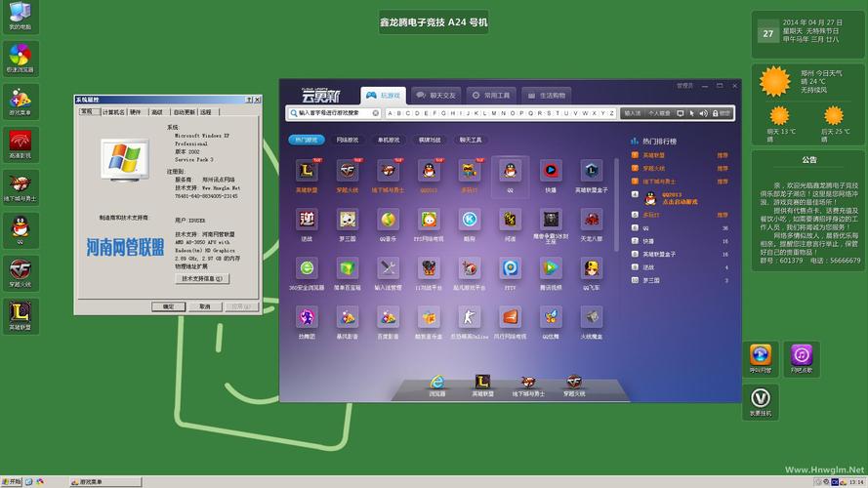Launch 天龙八部 game icon
The height and width of the screenshot is (488, 868).
(x=592, y=221)
